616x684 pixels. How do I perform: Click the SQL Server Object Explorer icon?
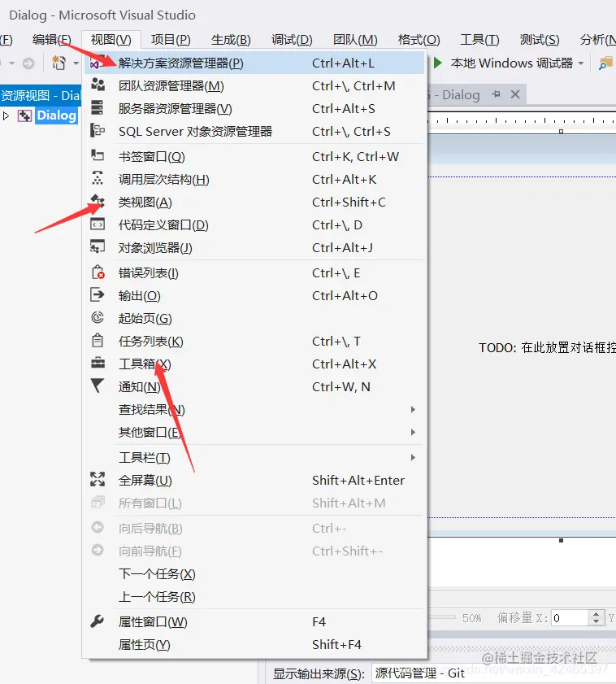(x=98, y=130)
